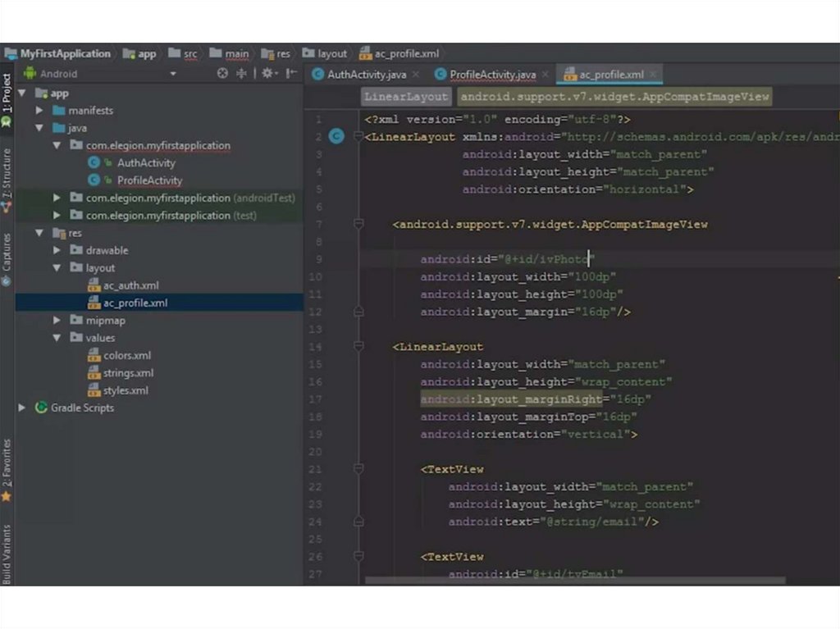This screenshot has height=629, width=840.
Task: Click the related class gutter icon on line 2
Action: 336,137
